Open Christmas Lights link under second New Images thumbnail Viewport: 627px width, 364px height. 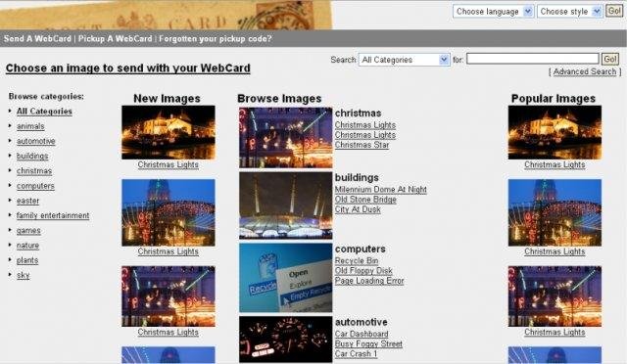tap(168, 251)
